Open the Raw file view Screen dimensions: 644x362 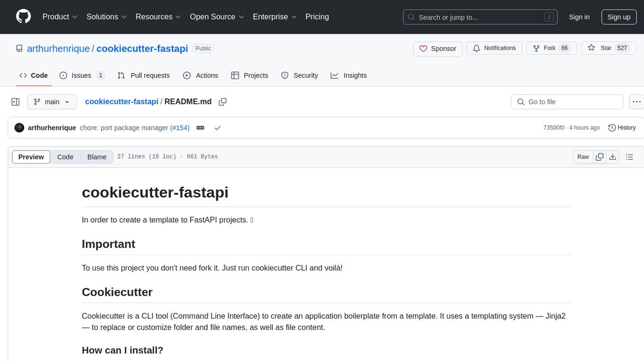[x=583, y=157]
